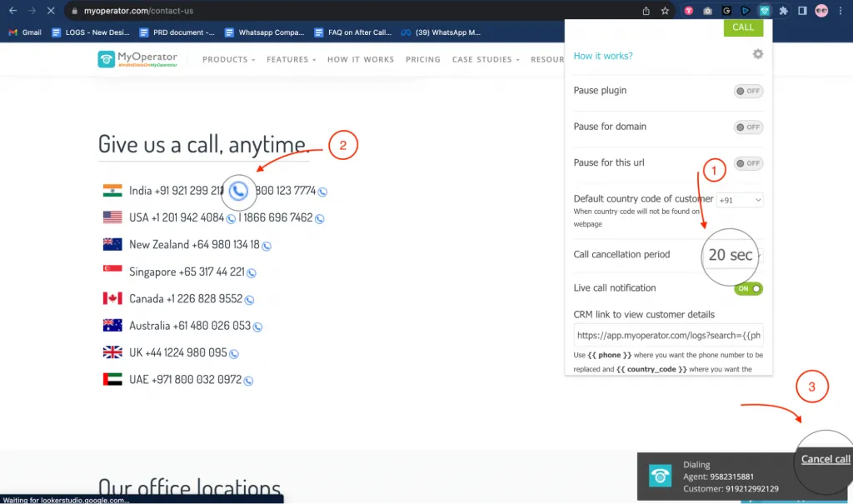Click the share icon in address bar
This screenshot has height=504, width=853.
(x=646, y=11)
